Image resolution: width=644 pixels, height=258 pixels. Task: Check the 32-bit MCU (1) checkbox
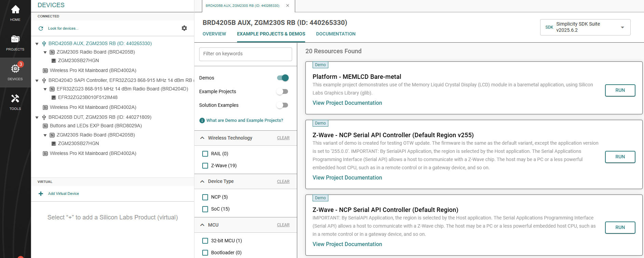(205, 241)
